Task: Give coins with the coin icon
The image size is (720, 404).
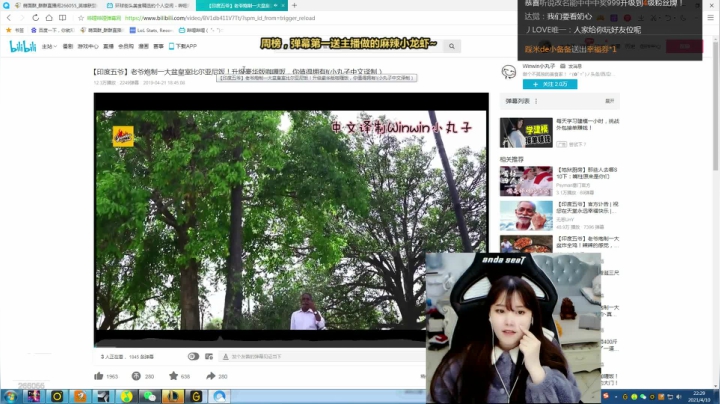Action: pyautogui.click(x=136, y=376)
